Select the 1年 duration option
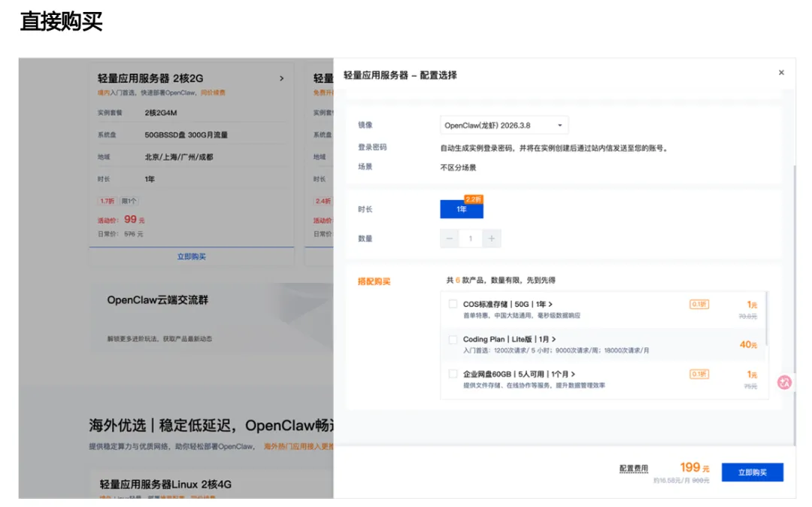The width and height of the screenshot is (812, 507). pyautogui.click(x=462, y=209)
